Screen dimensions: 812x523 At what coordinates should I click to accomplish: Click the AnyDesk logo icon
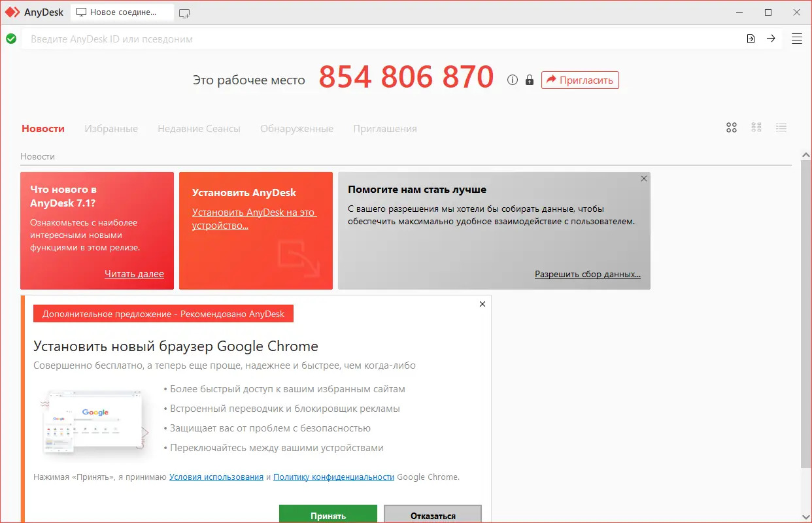pyautogui.click(x=13, y=12)
